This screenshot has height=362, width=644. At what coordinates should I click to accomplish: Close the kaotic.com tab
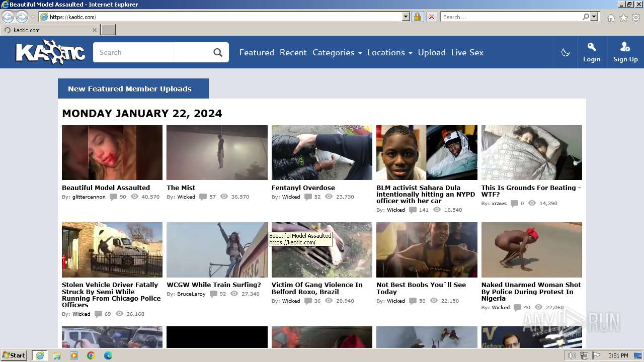pyautogui.click(x=94, y=30)
